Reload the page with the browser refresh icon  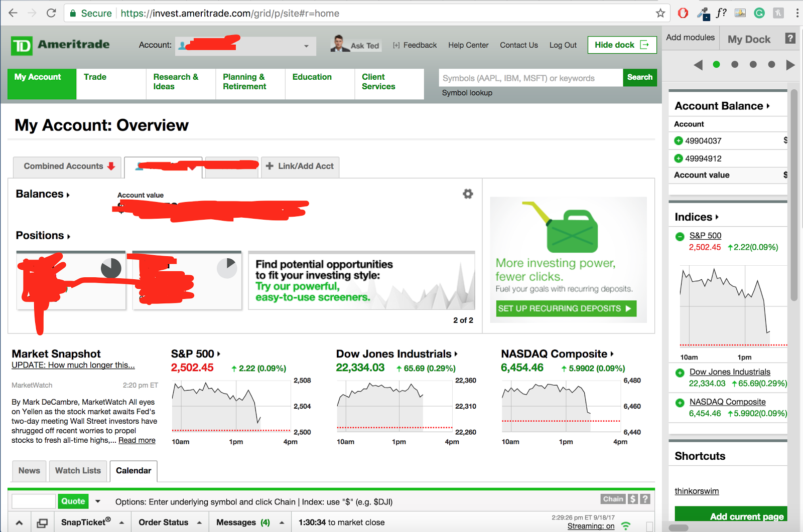click(51, 13)
